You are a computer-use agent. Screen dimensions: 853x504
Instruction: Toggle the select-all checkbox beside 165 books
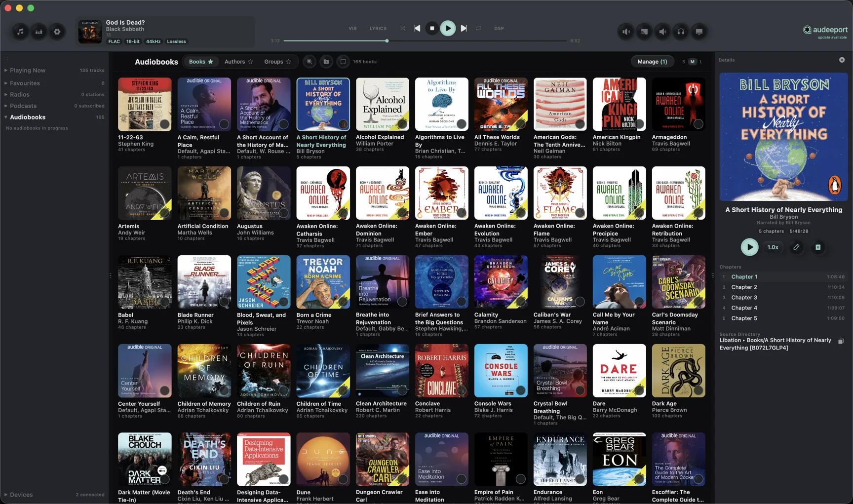point(343,62)
